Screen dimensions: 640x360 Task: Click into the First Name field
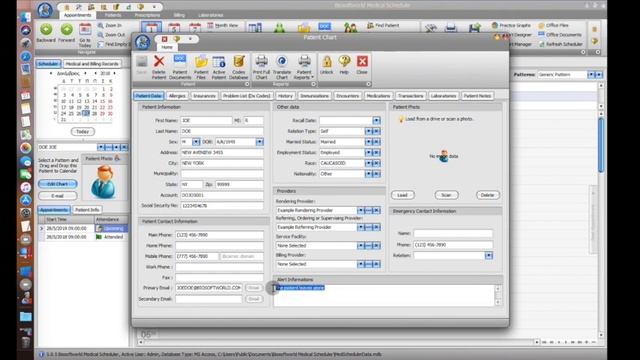(207, 120)
